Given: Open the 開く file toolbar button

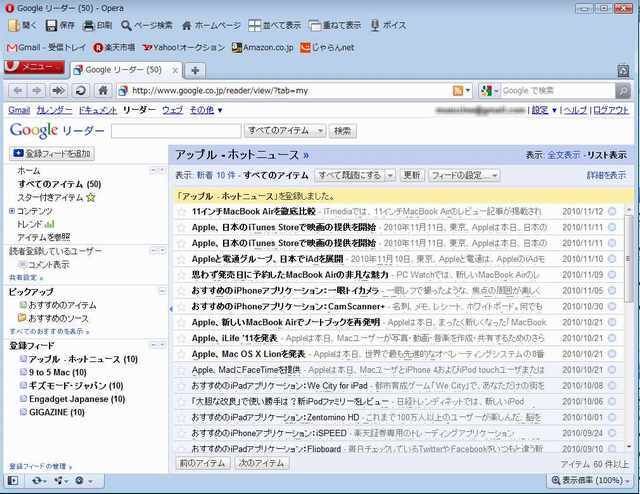Looking at the screenshot, I should point(22,25).
